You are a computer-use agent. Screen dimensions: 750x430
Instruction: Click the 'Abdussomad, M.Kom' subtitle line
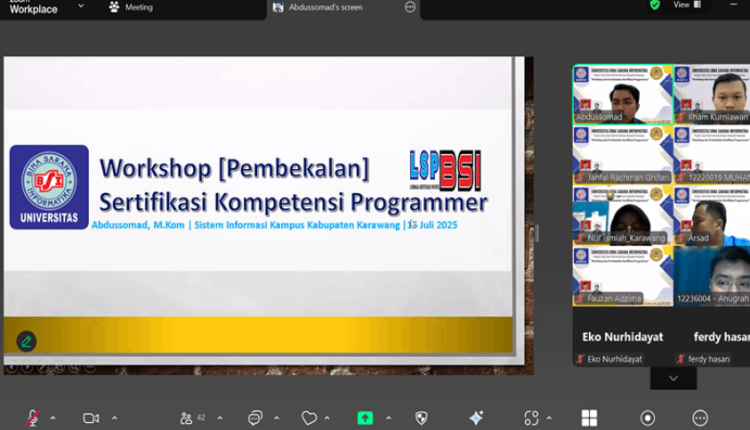(x=274, y=225)
